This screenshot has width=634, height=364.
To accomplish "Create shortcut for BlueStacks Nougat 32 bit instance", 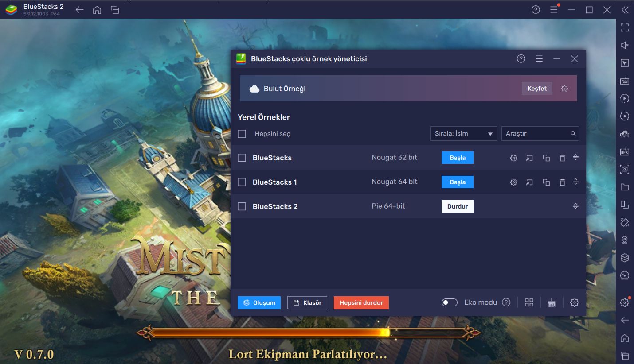I will [529, 158].
